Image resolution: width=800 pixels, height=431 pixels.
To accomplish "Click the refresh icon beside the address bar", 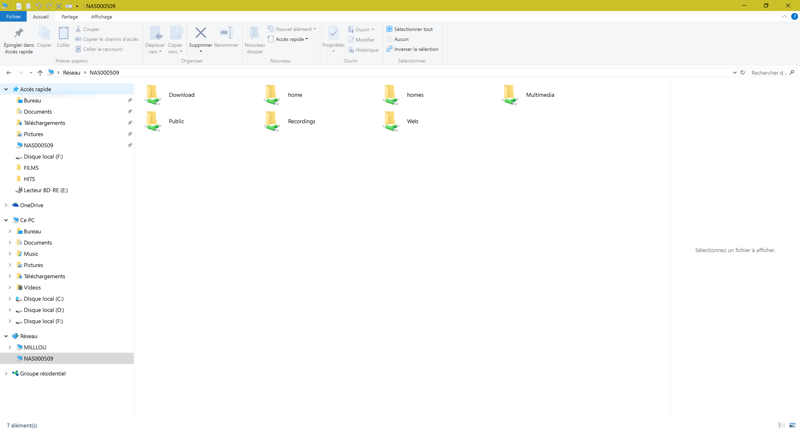I will coord(743,73).
